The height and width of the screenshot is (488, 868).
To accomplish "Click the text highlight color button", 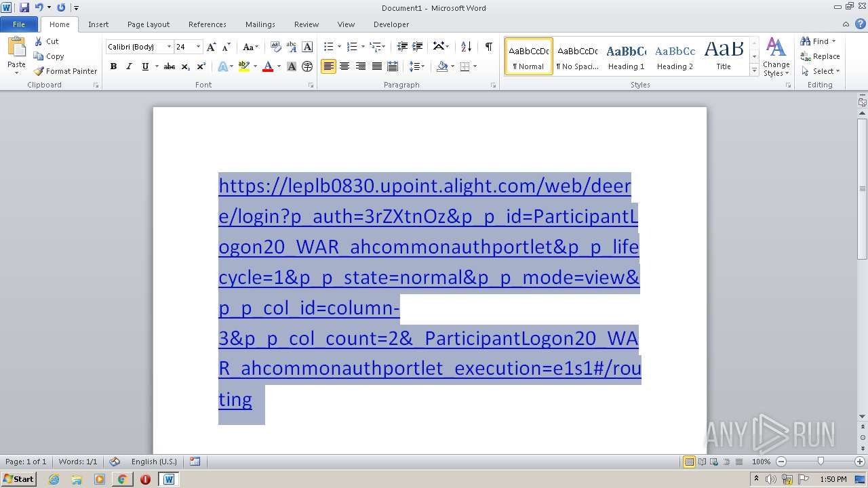I will pyautogui.click(x=244, y=66).
